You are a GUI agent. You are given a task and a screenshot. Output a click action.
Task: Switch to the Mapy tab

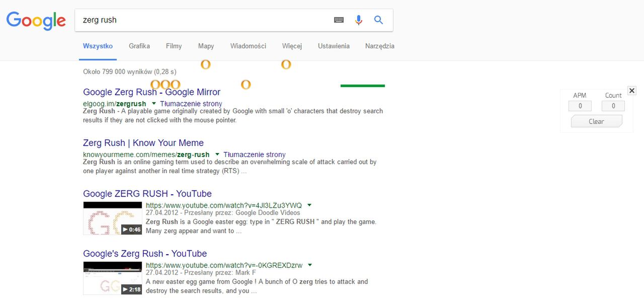pos(206,46)
